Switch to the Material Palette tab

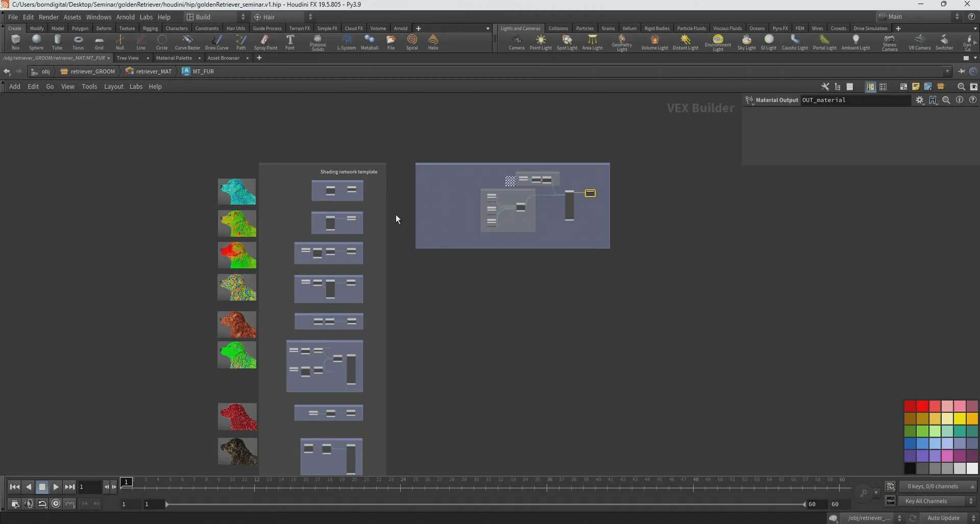click(174, 58)
